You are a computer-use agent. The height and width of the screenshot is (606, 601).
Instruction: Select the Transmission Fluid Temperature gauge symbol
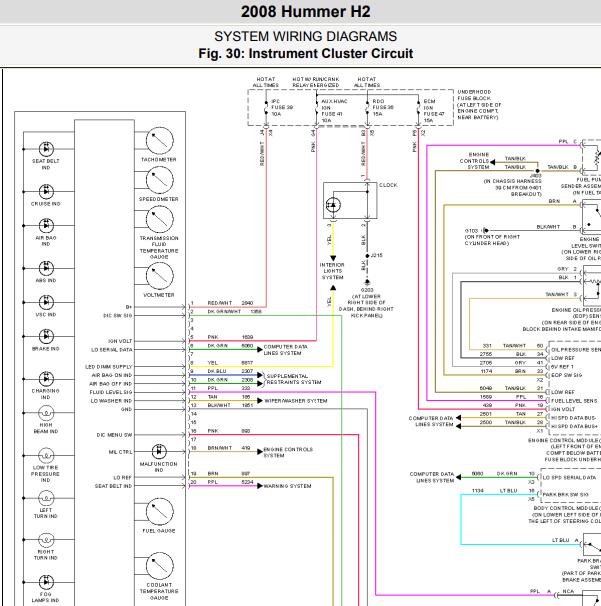point(160,220)
